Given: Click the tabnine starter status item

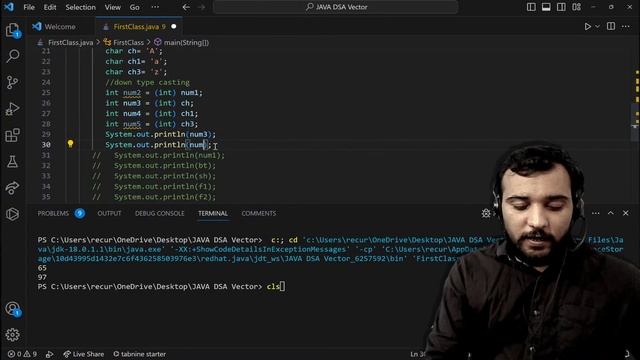Looking at the screenshot, I should [139, 354].
